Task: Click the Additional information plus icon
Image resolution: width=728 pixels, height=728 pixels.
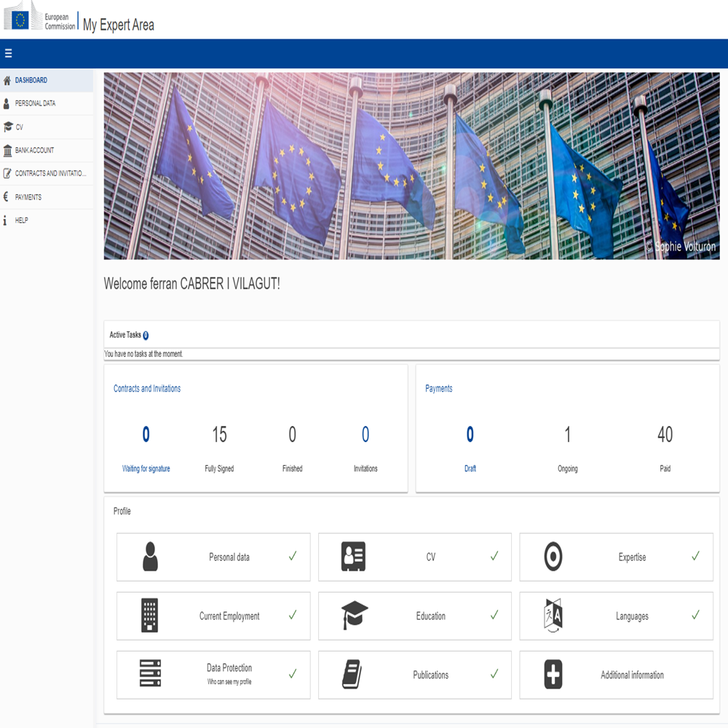Action: [x=553, y=675]
